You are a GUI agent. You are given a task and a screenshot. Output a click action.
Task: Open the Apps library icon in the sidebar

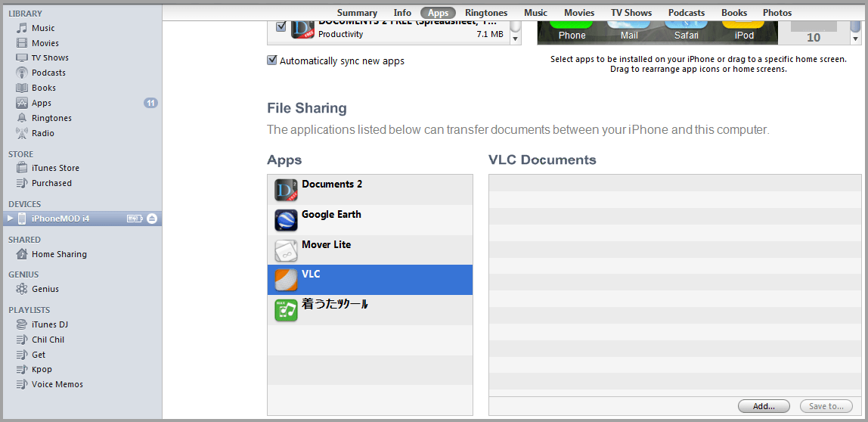[x=22, y=103]
